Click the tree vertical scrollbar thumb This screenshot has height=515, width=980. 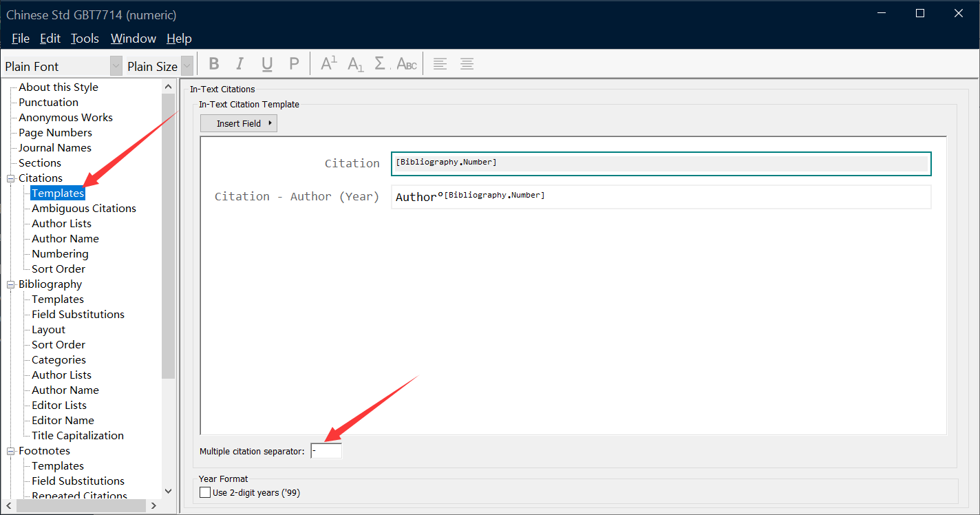(x=169, y=235)
